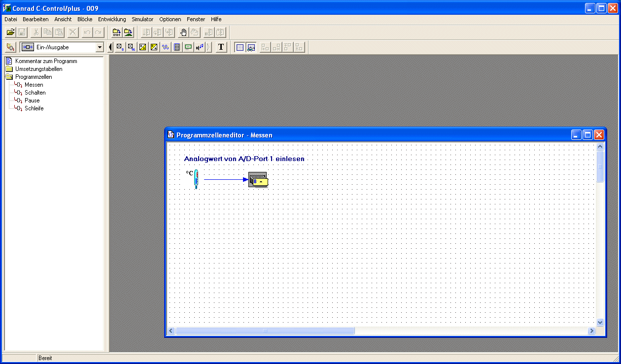Open the Ansicht menu
The width and height of the screenshot is (621, 364).
point(63,19)
